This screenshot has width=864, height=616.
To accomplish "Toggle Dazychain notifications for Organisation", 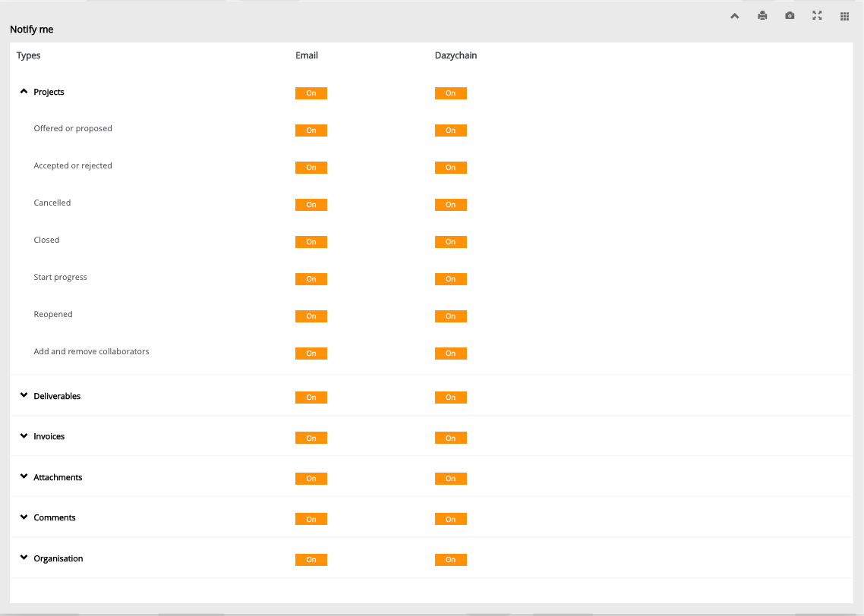I will [450, 560].
